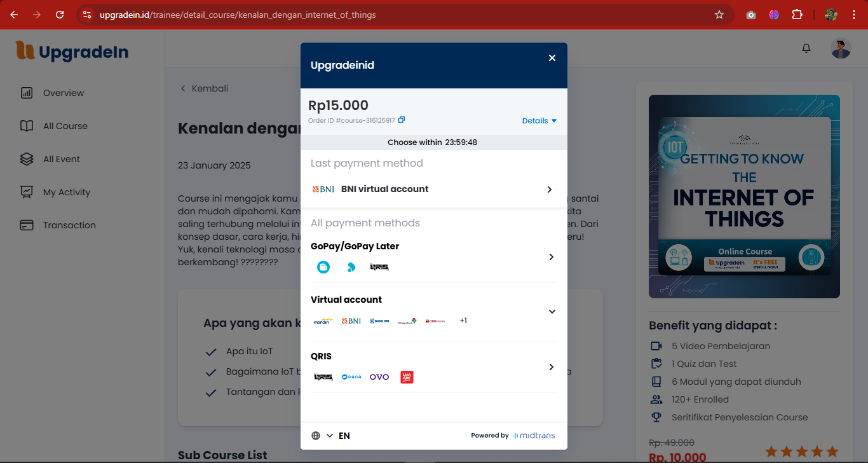Click the camera screenshot extension icon
The height and width of the screenshot is (463, 868).
pyautogui.click(x=751, y=15)
